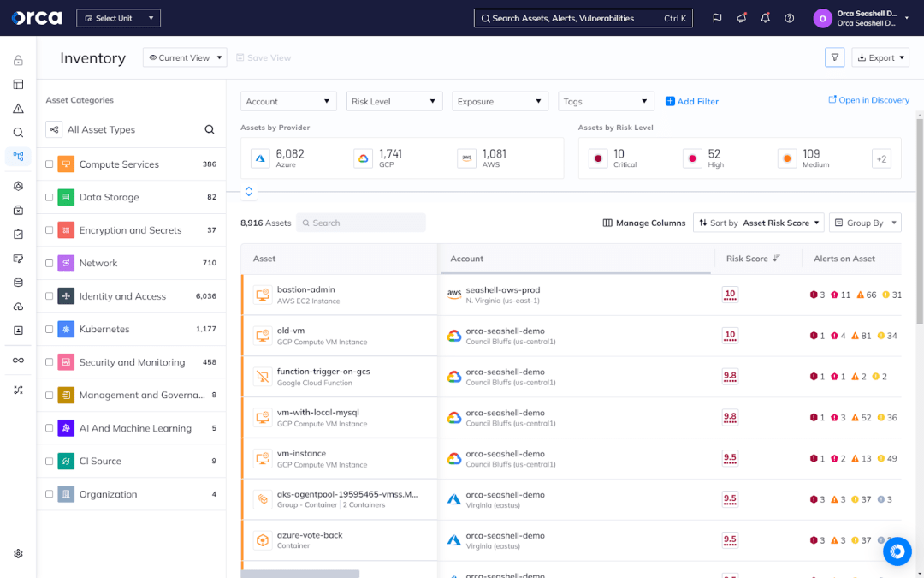Check the Kubernetes checkbox

50,329
